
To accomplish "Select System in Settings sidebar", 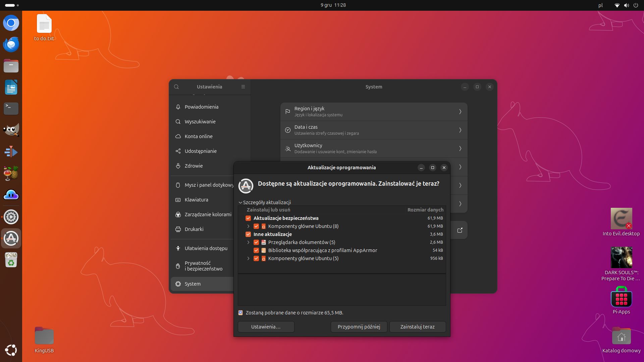I will pyautogui.click(x=192, y=284).
